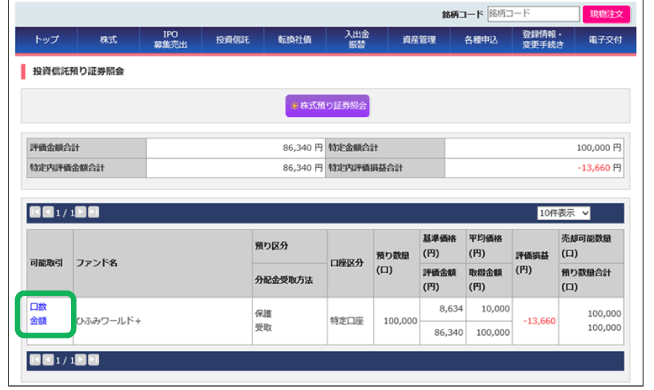Go to first page in bottom pager
654x390 pixels.
[x=35, y=360]
